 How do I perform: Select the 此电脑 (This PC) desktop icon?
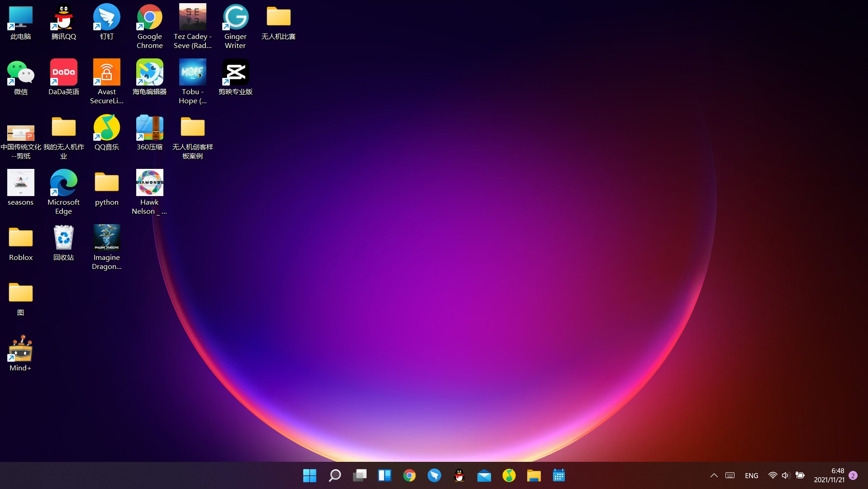coord(21,23)
